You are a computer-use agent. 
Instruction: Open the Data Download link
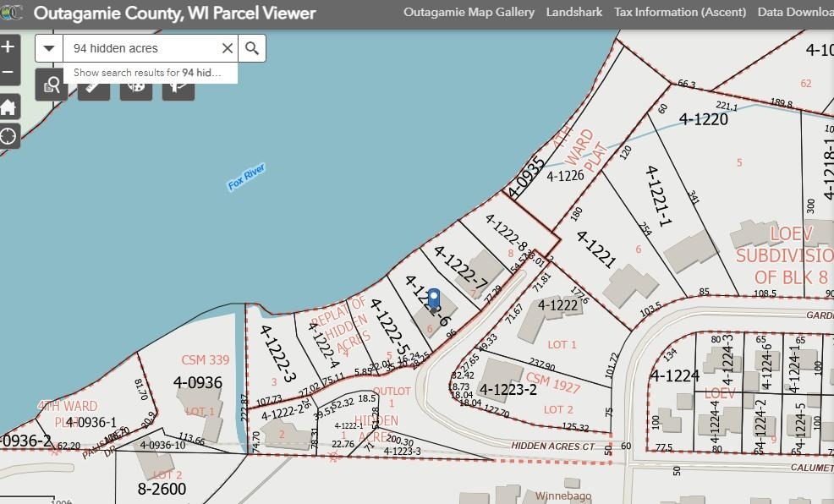(795, 13)
